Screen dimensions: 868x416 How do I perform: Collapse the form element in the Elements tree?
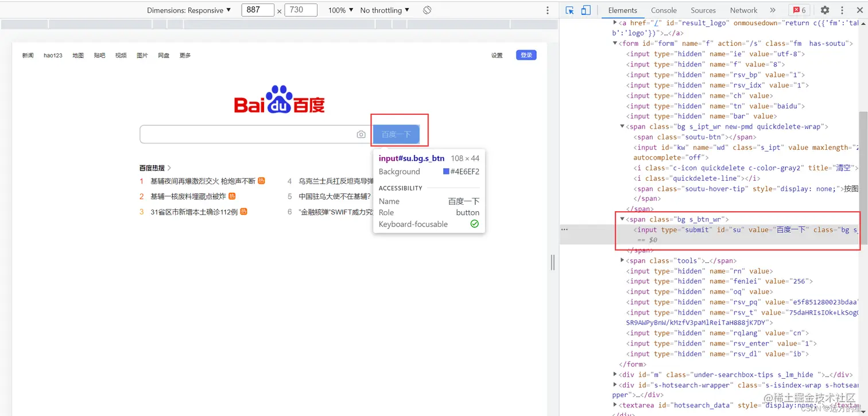coord(615,43)
